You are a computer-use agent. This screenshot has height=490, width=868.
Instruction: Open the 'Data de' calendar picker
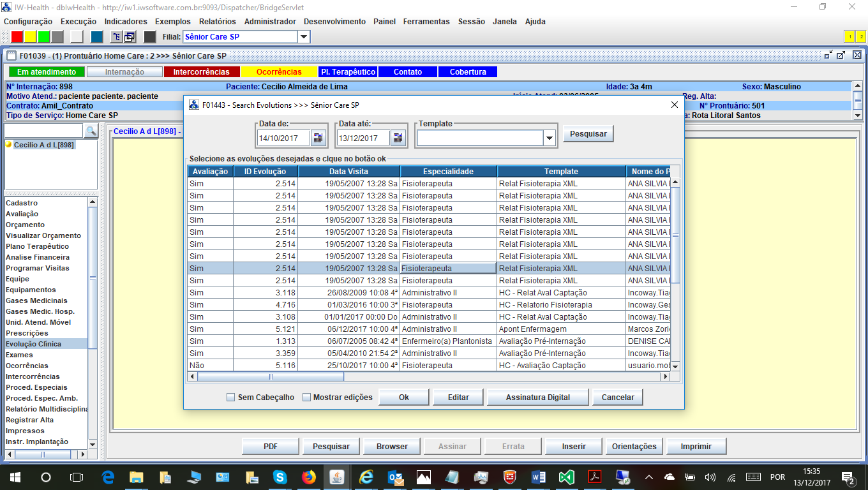tap(318, 138)
